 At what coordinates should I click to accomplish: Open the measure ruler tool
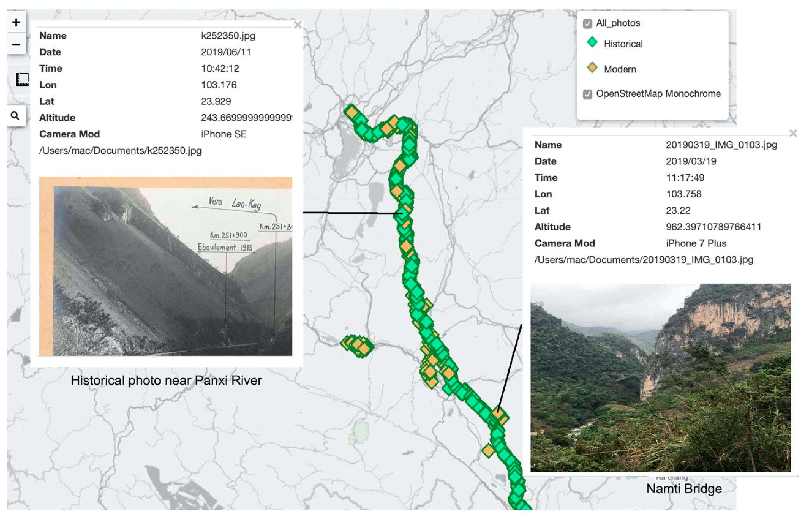(22, 80)
